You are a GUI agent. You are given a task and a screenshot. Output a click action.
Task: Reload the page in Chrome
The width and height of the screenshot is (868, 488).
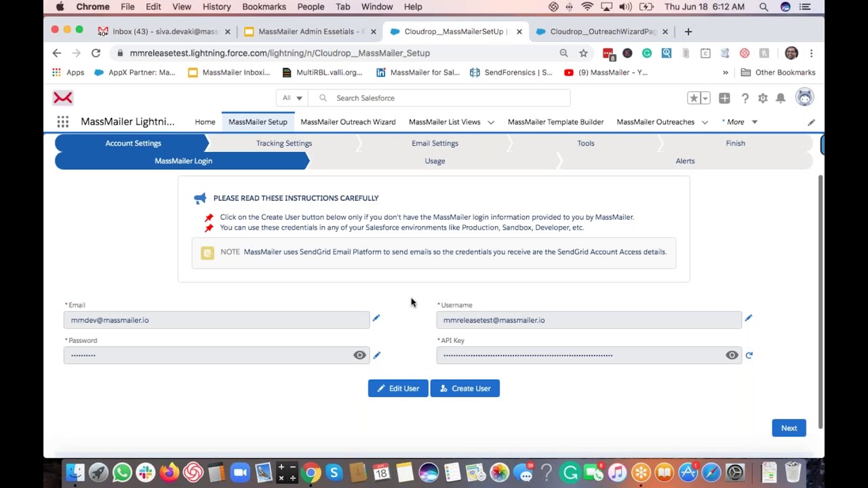click(x=96, y=53)
